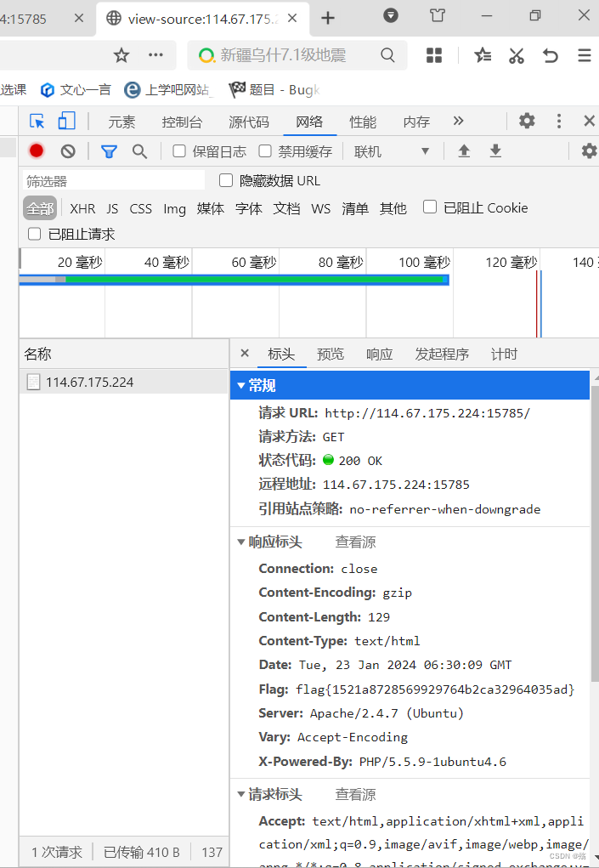Click 查看源 next to 请求标头
Viewport: 599px width, 868px height.
click(x=355, y=794)
